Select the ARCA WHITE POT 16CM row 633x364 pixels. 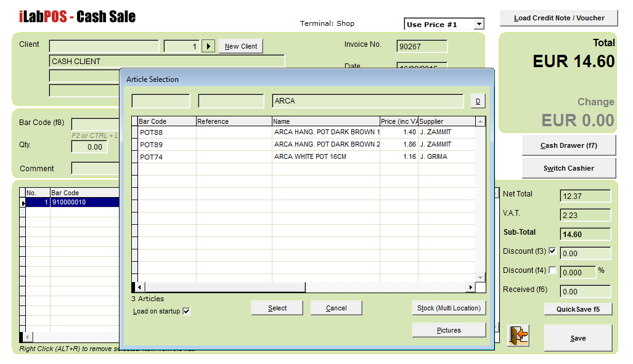310,157
